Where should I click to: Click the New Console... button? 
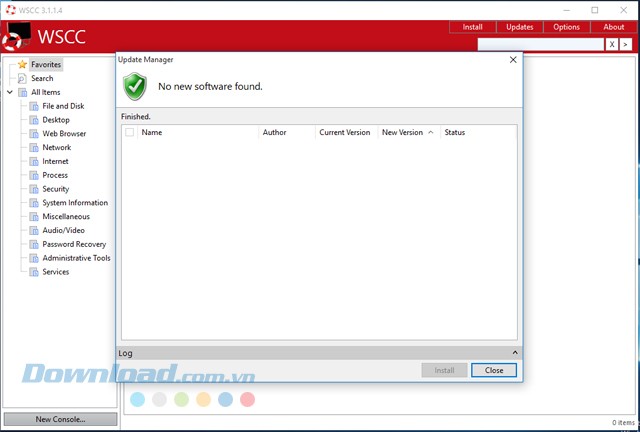(60, 419)
